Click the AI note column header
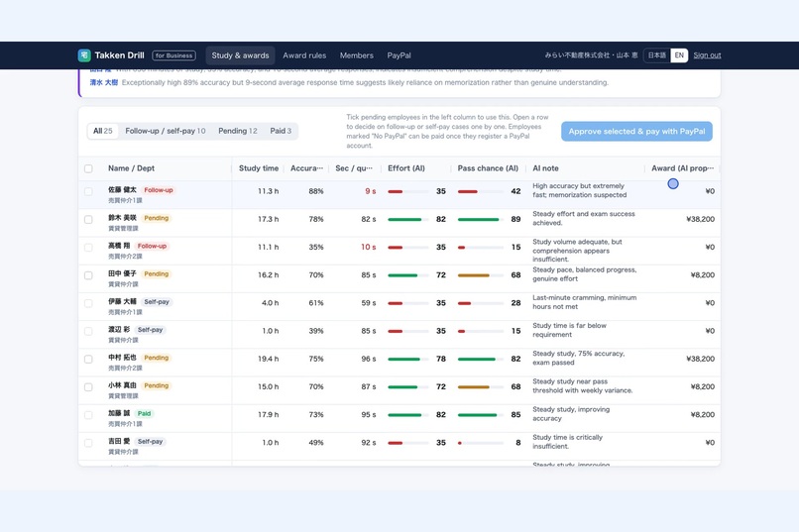The width and height of the screenshot is (799, 532). (x=545, y=168)
